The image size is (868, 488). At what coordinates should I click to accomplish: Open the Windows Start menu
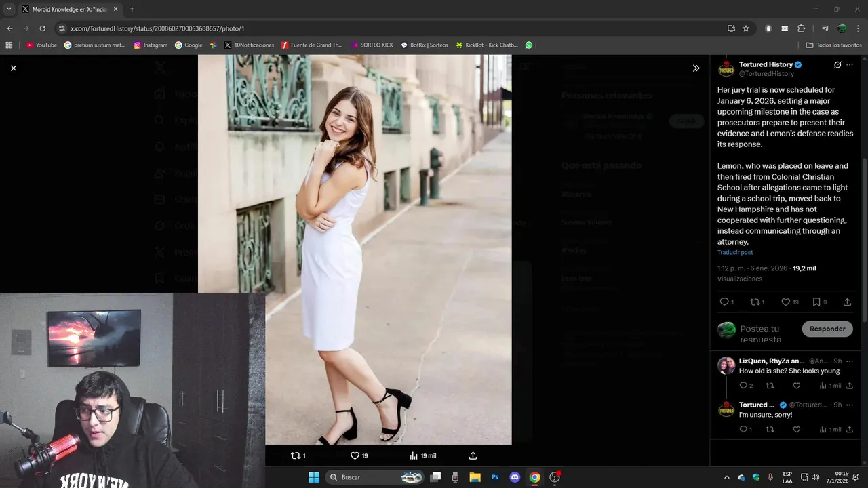[x=314, y=477]
